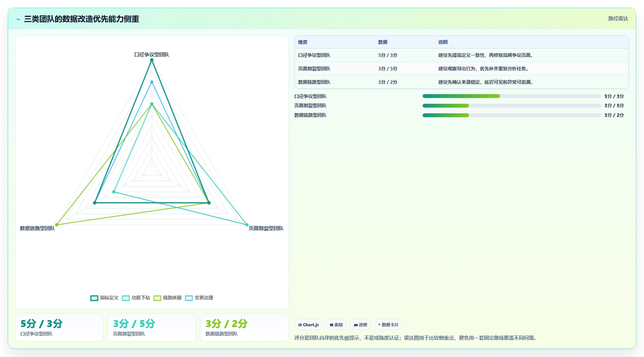The width and height of the screenshot is (644, 357).
Task: Open the 3分 / 5分 score card
Action: 152,327
